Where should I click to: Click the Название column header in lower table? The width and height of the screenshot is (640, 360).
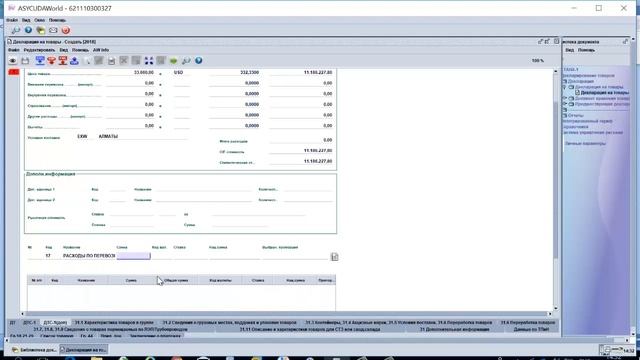pos(86,280)
